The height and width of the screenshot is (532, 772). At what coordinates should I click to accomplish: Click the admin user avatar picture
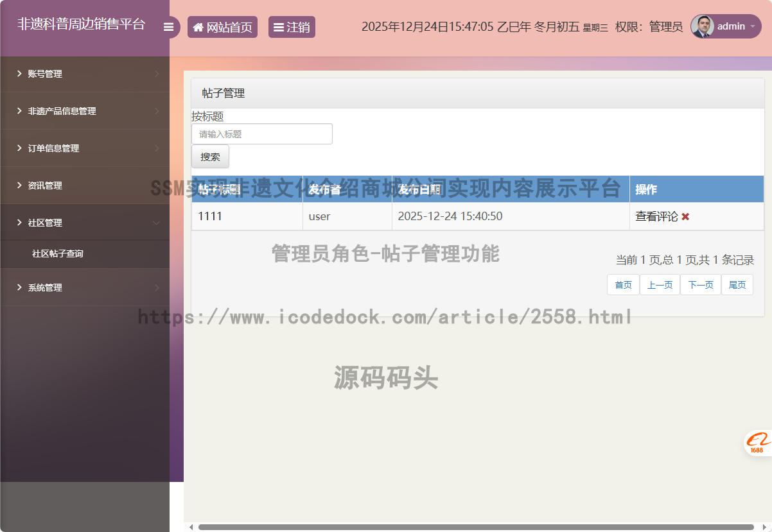pos(702,26)
